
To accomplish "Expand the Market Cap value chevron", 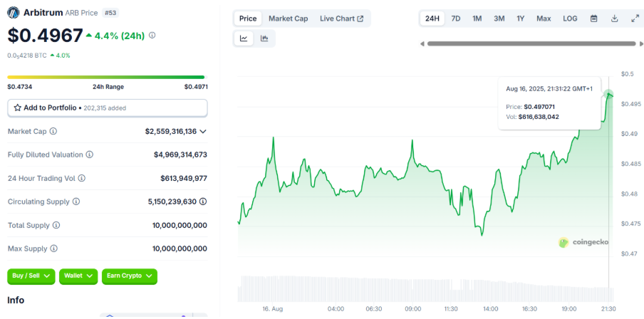I will pos(203,132).
